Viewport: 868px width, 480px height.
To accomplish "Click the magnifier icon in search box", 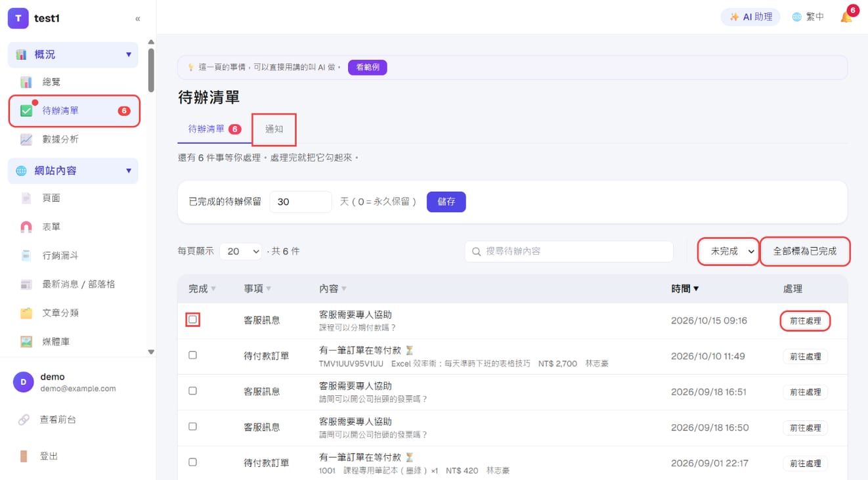I will 477,251.
